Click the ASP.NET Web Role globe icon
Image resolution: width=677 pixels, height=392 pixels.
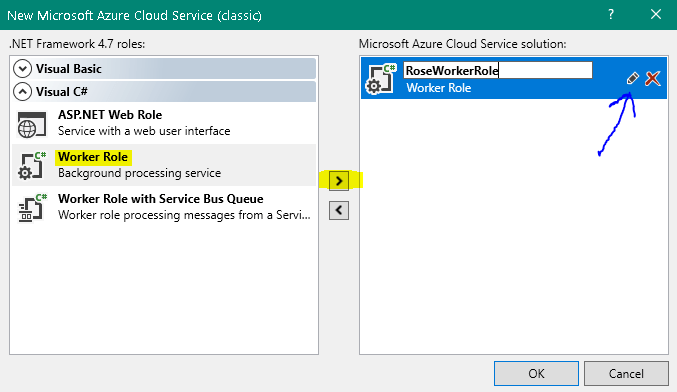[32, 124]
